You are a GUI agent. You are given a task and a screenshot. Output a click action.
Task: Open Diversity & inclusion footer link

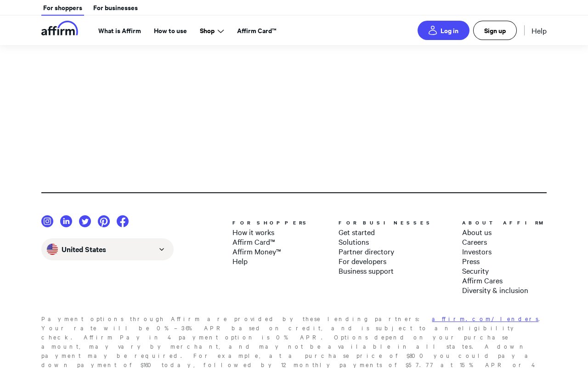[495, 290]
